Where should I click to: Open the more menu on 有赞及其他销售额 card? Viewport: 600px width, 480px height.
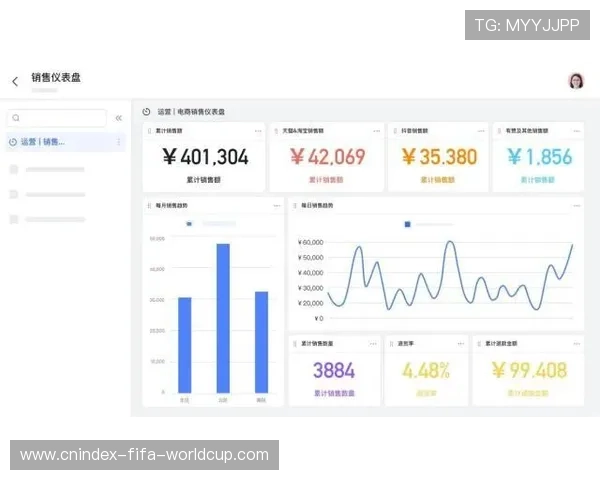pos(577,131)
